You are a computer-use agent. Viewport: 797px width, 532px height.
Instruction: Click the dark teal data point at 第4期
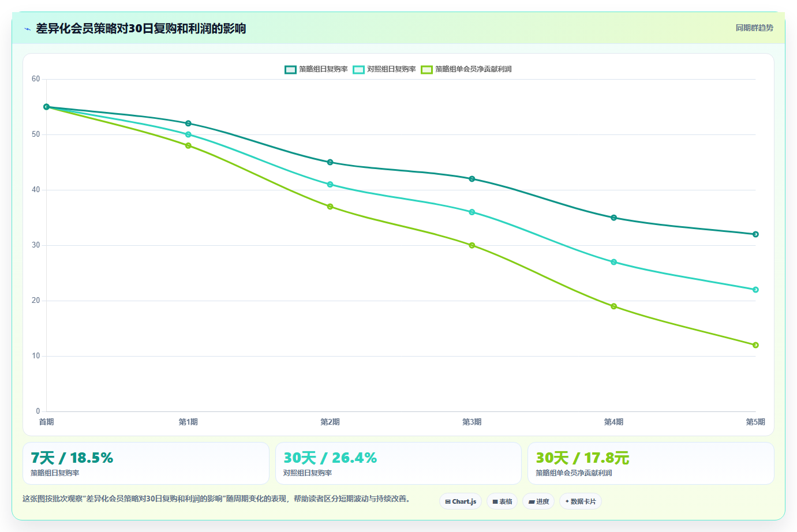[x=613, y=218]
